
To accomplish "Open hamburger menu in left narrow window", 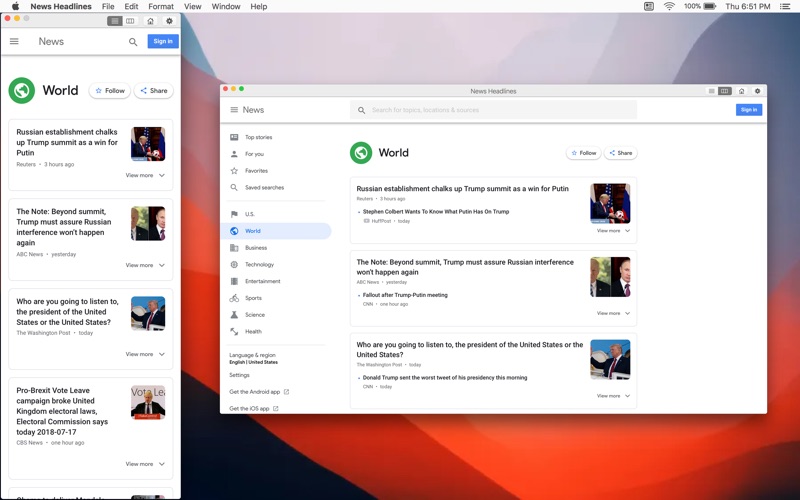I will [x=14, y=41].
